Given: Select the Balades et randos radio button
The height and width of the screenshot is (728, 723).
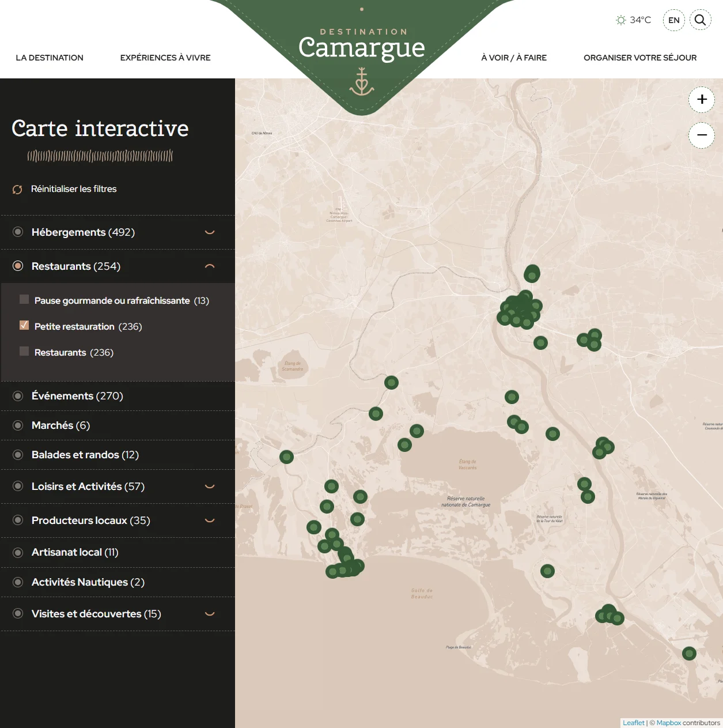Looking at the screenshot, I should coord(18,455).
